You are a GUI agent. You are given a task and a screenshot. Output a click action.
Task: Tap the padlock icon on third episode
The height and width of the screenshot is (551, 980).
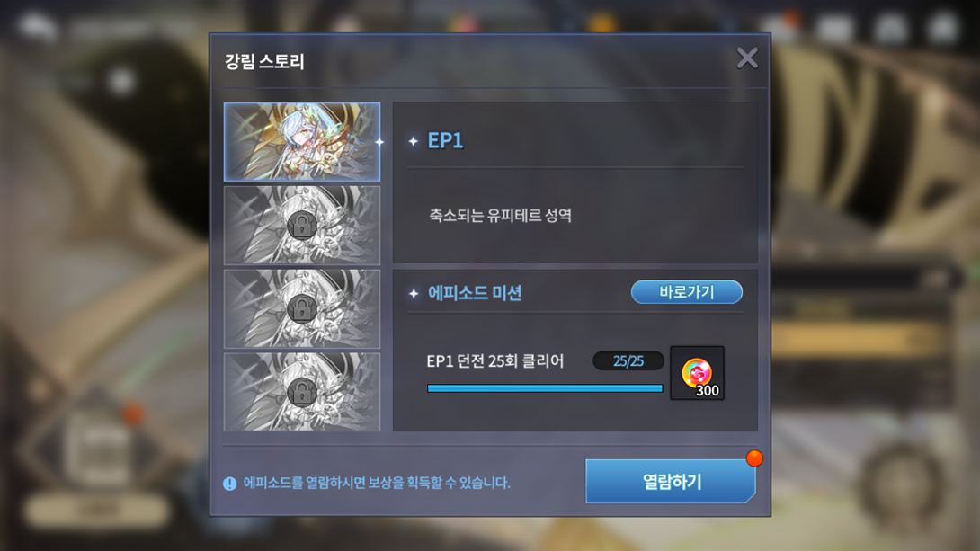(302, 308)
